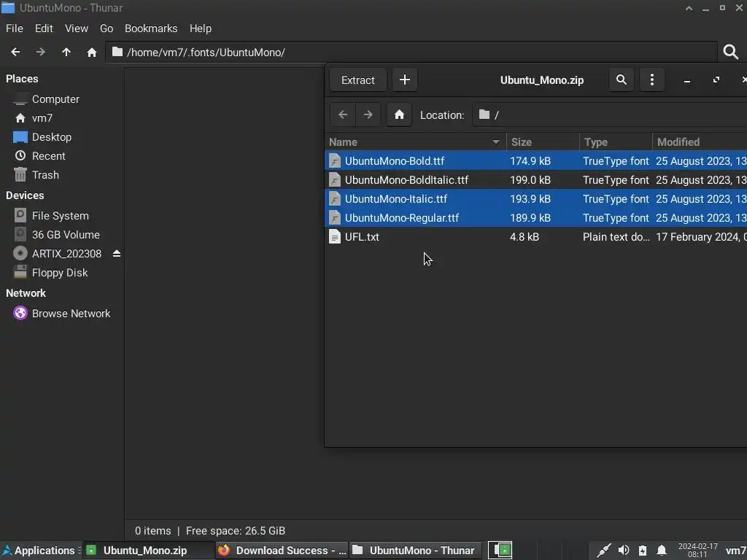Sort archive by Name column

click(415, 142)
